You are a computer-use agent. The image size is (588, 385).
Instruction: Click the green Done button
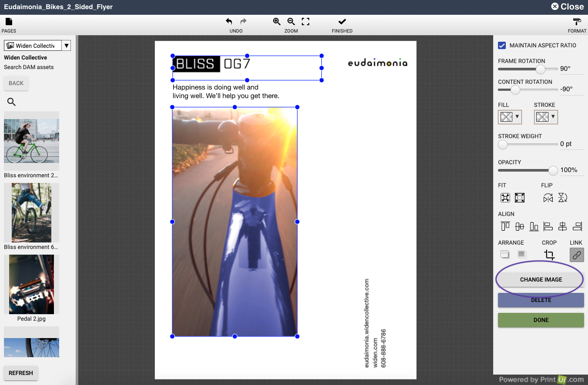point(541,320)
